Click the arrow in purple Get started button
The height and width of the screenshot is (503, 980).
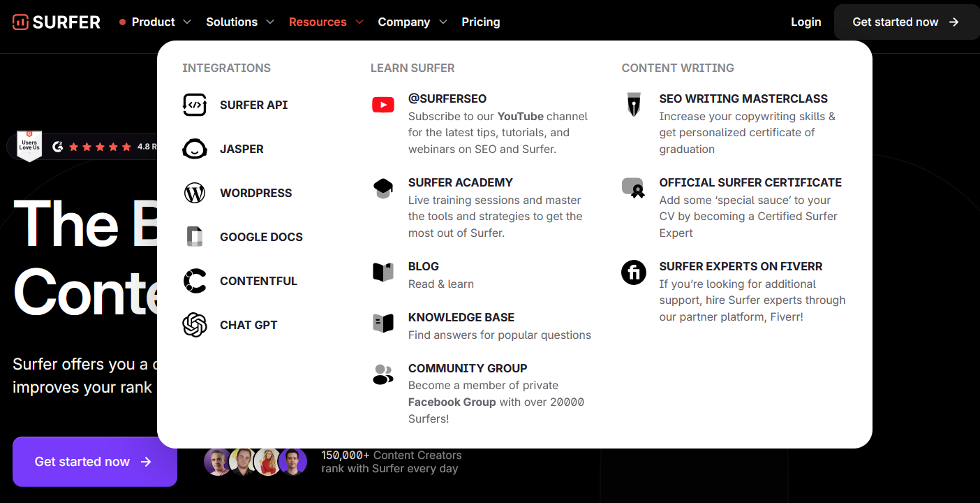click(x=146, y=462)
